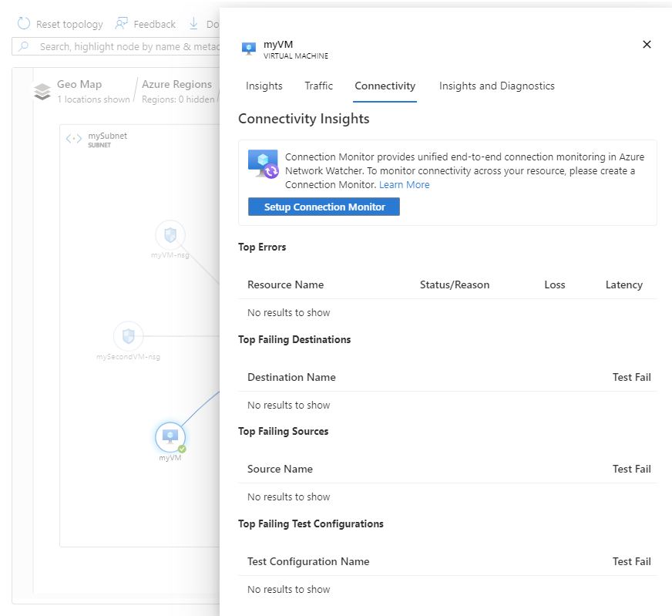Select the Connectivity tab
This screenshot has height=616, width=672.
[385, 86]
